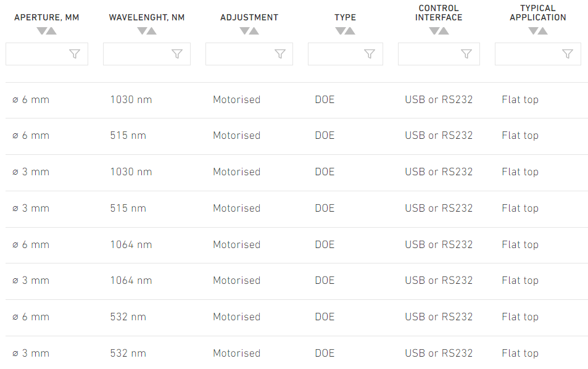This screenshot has height=369, width=588.
Task: Select the Control Interface column header
Action: (439, 13)
